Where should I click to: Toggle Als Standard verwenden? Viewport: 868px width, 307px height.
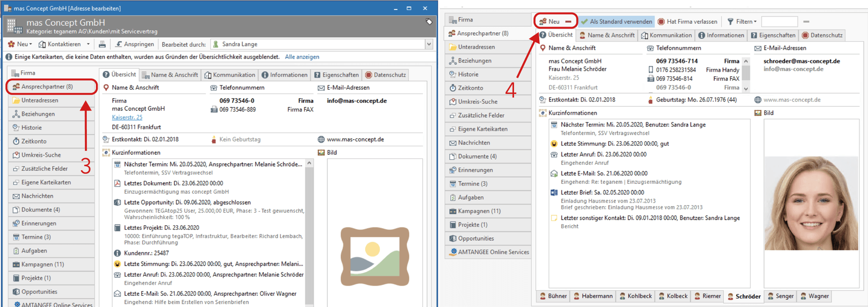pos(617,22)
